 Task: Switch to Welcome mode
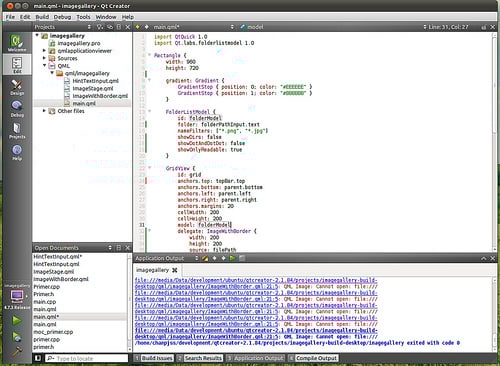(17, 43)
